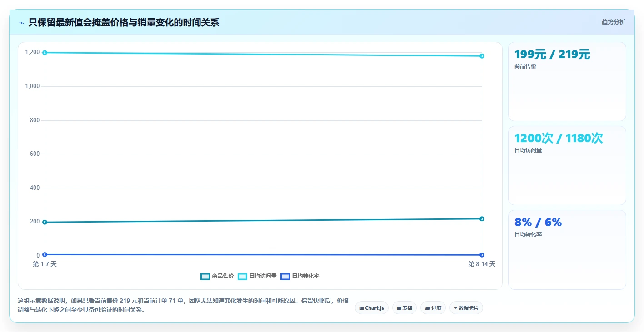Click the 8% / 6% value

[x=538, y=222]
